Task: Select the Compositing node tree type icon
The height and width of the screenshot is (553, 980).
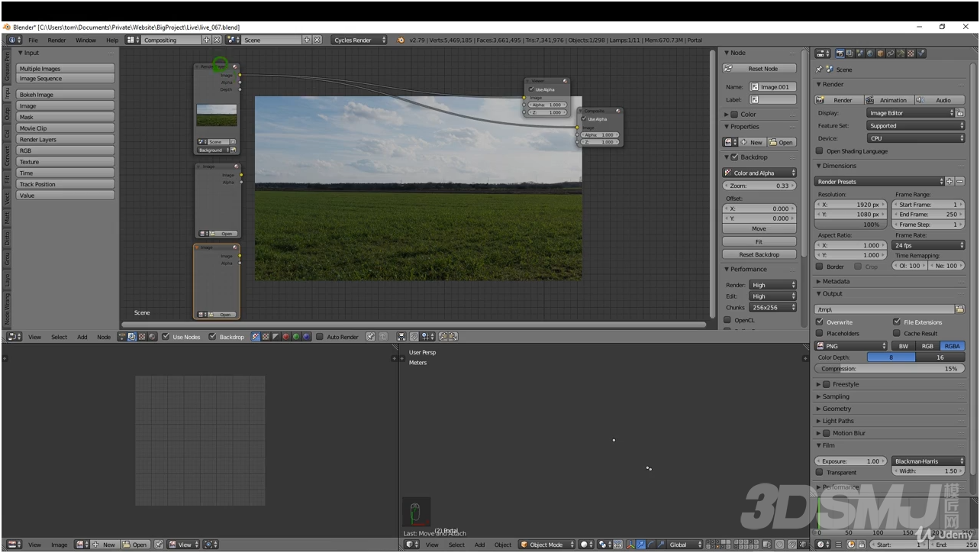Action: click(x=132, y=337)
